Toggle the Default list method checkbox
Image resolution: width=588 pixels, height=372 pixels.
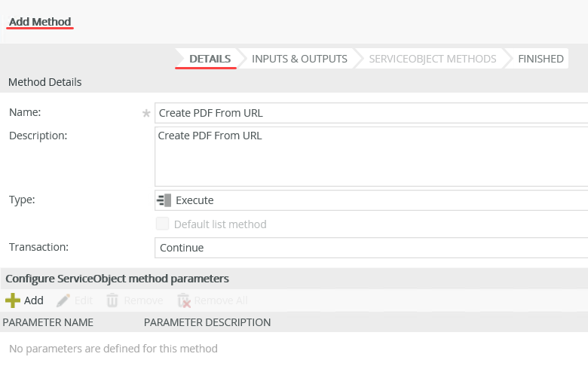pos(162,224)
